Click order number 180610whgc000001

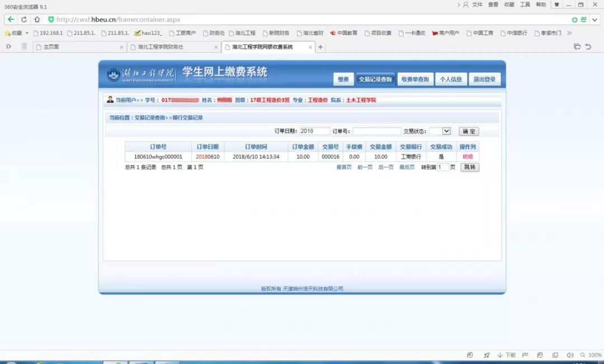(x=158, y=157)
